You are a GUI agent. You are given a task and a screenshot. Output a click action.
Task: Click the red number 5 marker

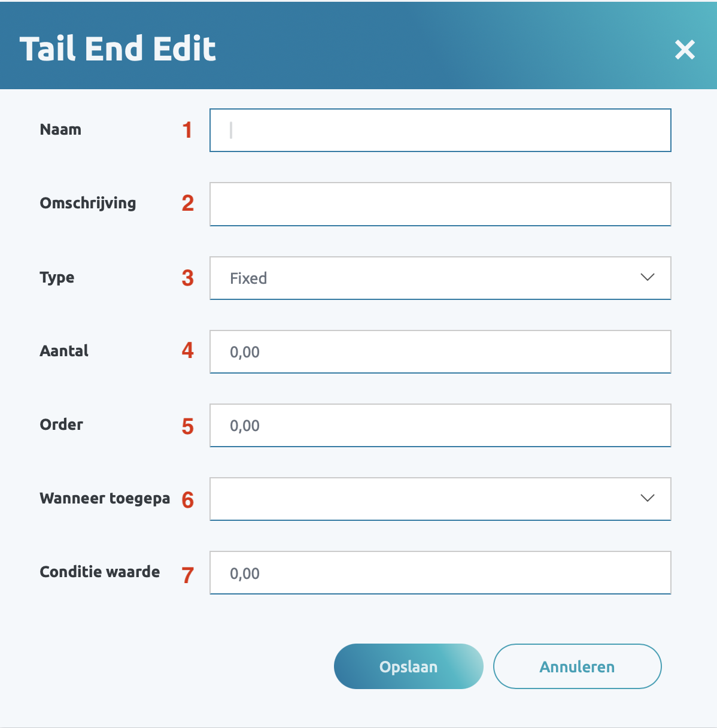188,426
